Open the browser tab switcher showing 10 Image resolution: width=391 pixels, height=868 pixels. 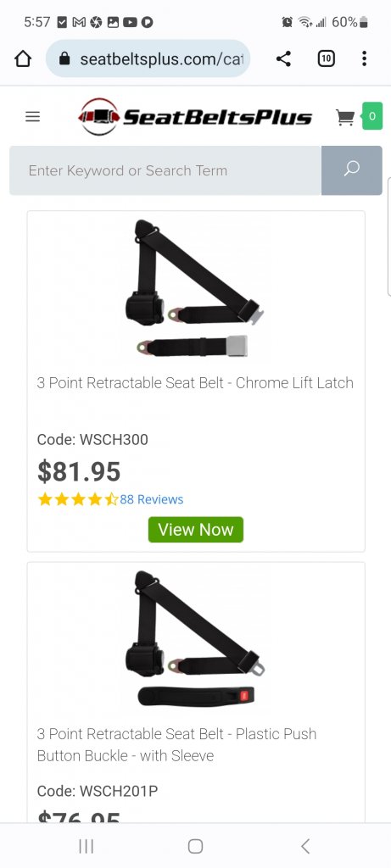coord(327,58)
